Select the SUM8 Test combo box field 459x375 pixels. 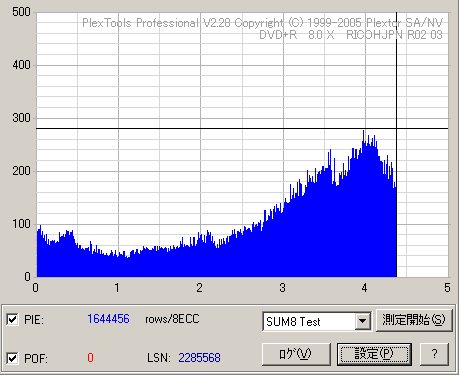tap(317, 321)
